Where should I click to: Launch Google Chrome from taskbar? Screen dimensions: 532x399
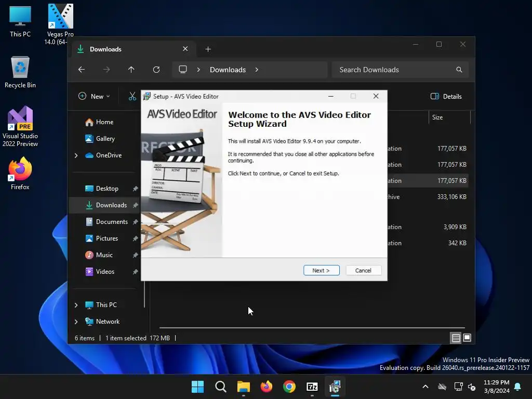289,387
